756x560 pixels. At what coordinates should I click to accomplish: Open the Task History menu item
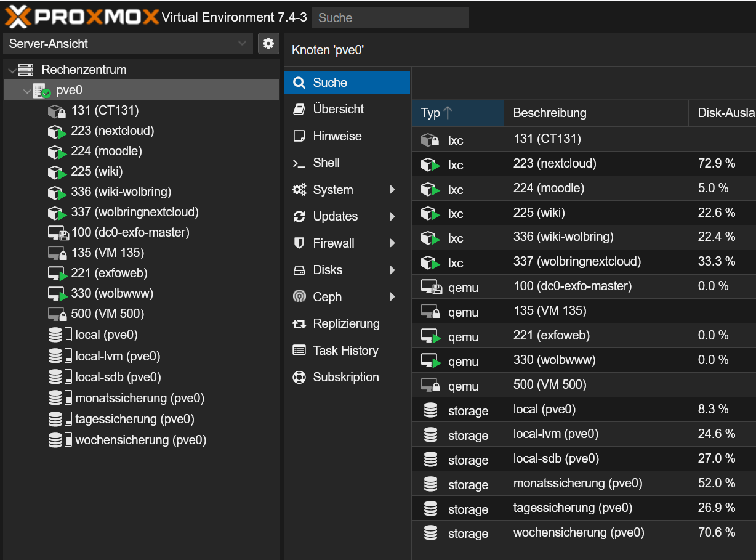347,351
